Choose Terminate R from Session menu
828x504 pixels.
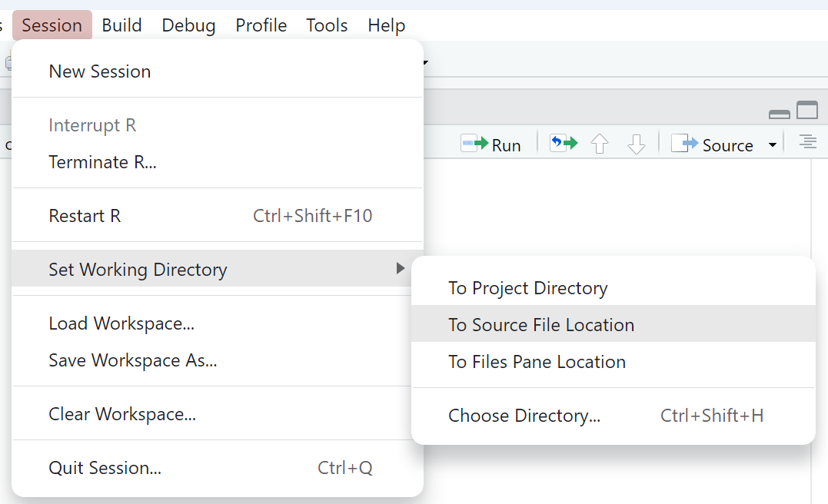tap(102, 162)
